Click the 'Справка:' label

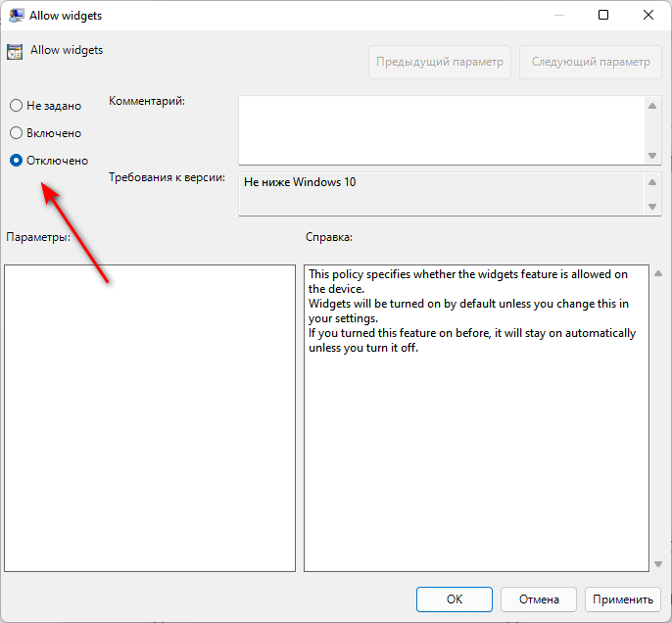(x=329, y=237)
